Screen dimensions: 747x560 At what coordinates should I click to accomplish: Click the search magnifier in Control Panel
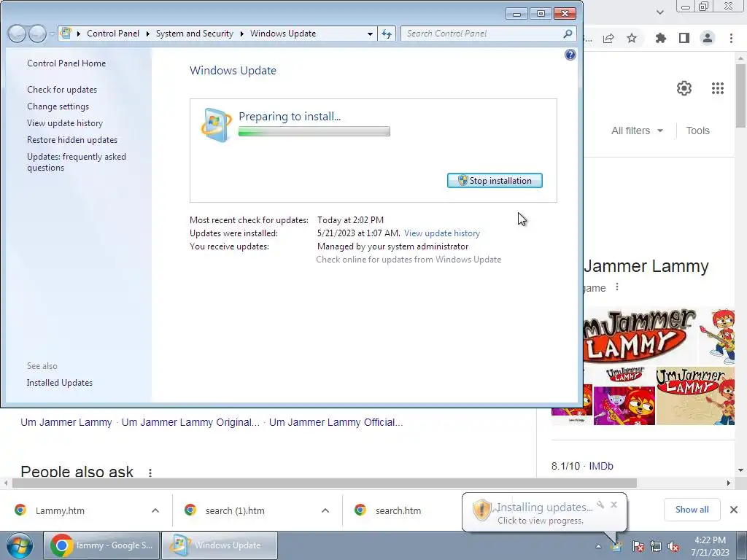click(x=568, y=34)
